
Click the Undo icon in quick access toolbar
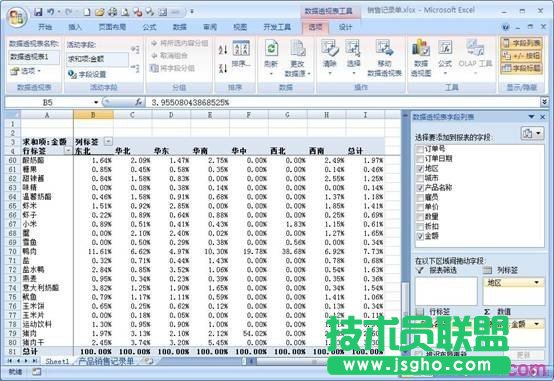[x=51, y=12]
